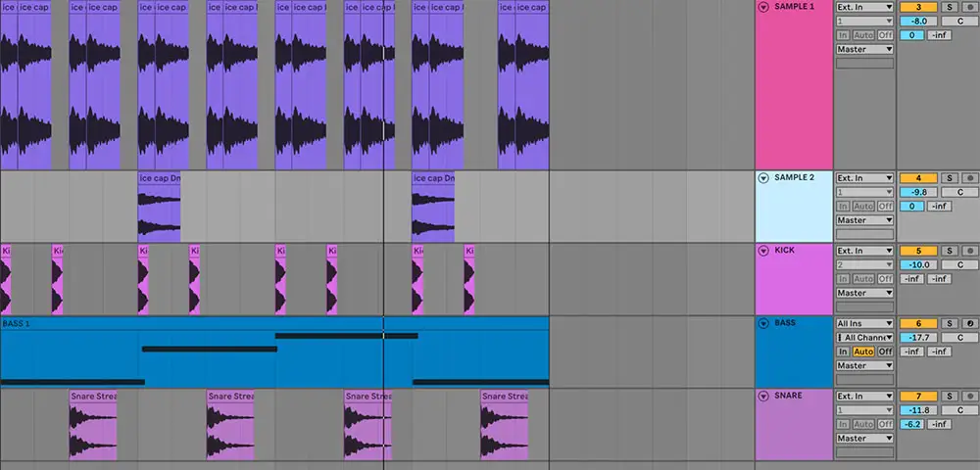Image resolution: width=980 pixels, height=470 pixels.
Task: Deactivate SAMPLE 1 track with activator 3
Action: [917, 7]
